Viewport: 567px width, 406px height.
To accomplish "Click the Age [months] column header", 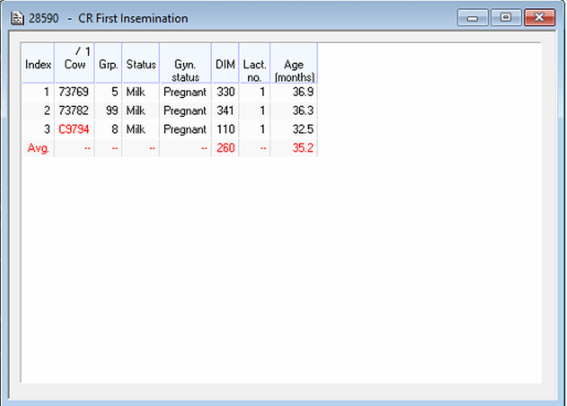I will click(x=294, y=63).
